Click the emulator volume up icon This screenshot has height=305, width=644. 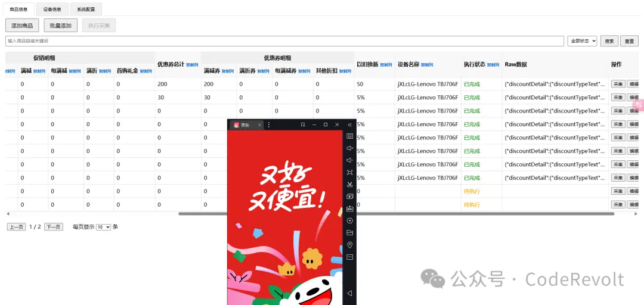coord(350,148)
